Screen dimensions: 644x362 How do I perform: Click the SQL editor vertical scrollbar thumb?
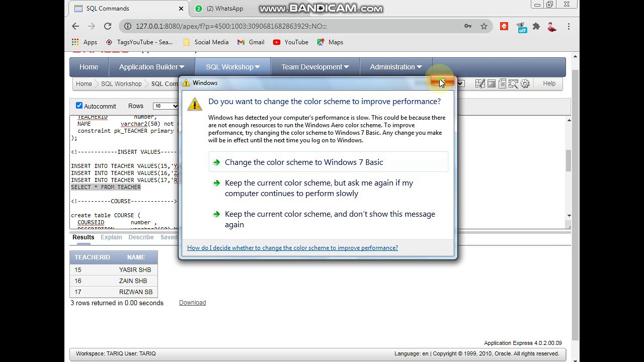[x=569, y=161]
